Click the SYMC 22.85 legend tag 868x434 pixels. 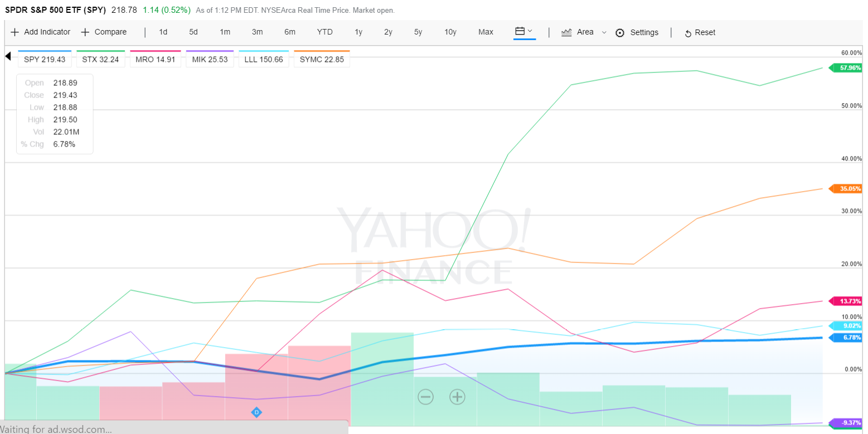click(322, 59)
